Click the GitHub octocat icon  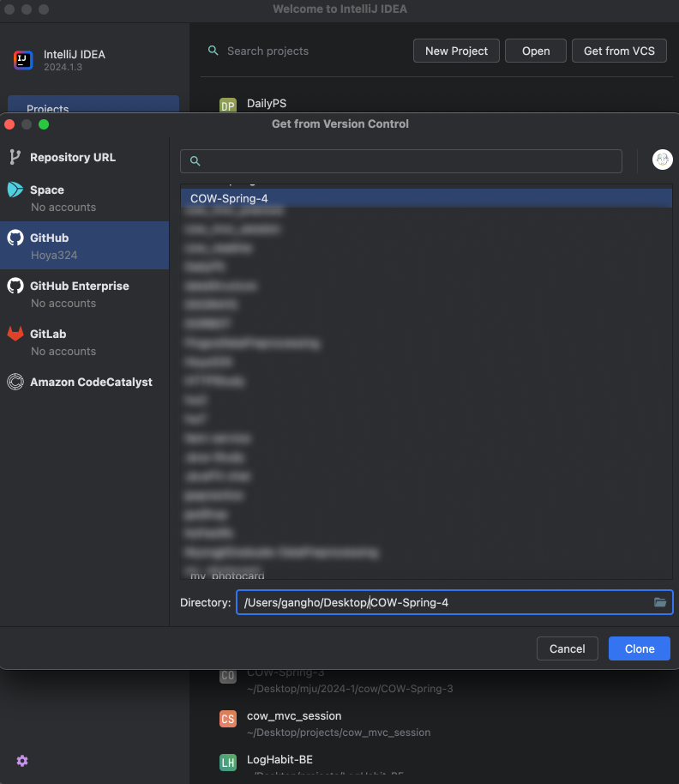[15, 238]
